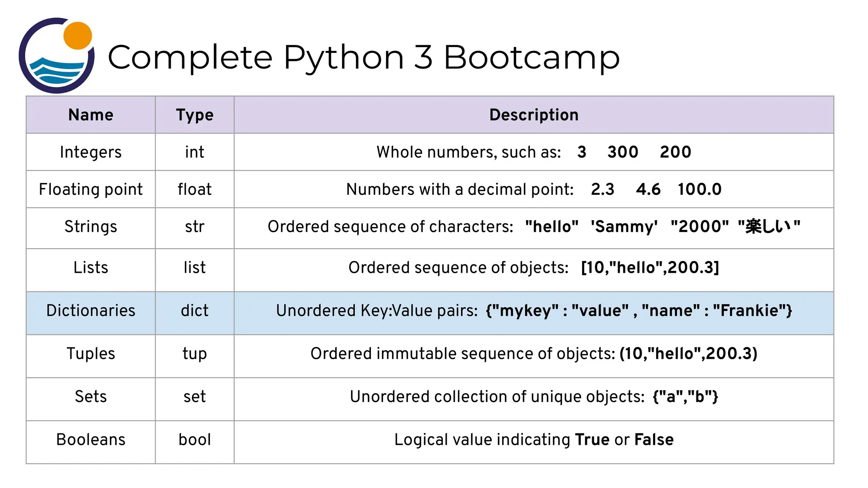The width and height of the screenshot is (868, 488).
Task: Click the "Frankie" dictionary value text
Action: tap(749, 311)
